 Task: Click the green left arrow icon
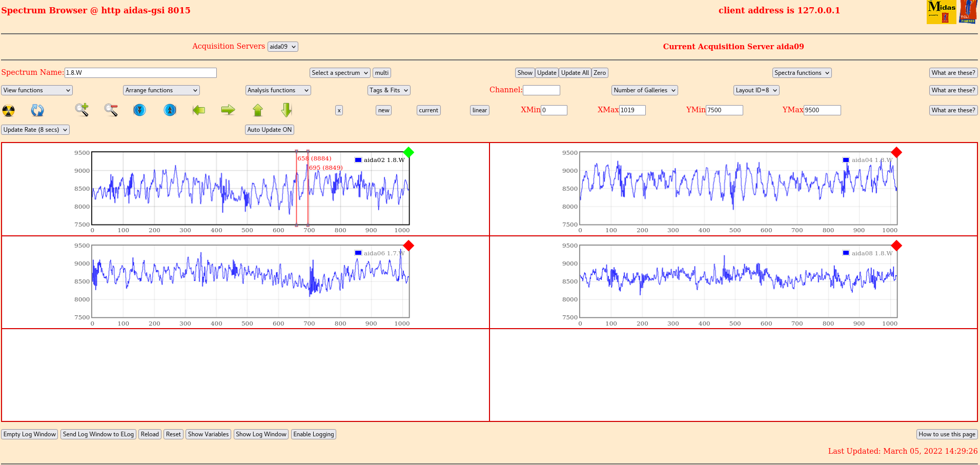pyautogui.click(x=199, y=110)
